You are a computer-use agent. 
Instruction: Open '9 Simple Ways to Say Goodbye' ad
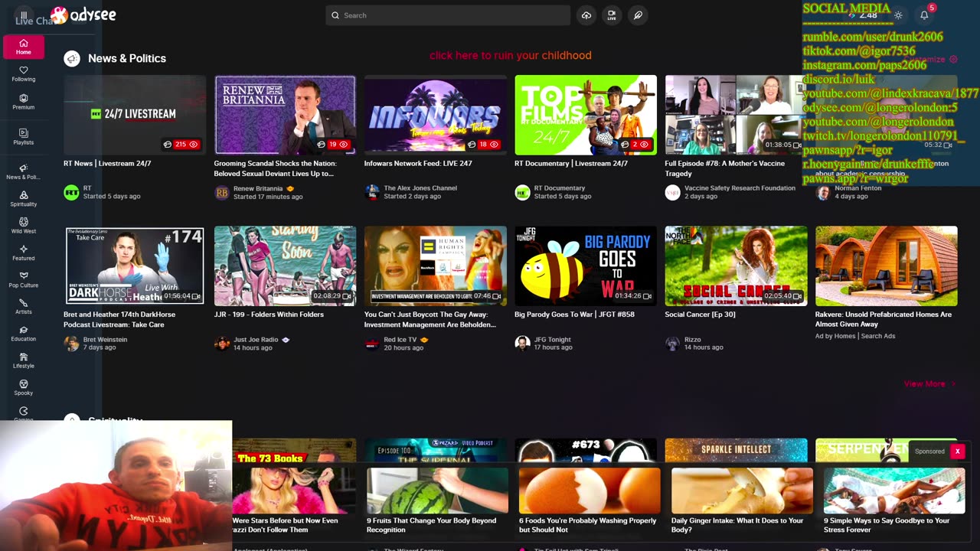tap(894, 501)
